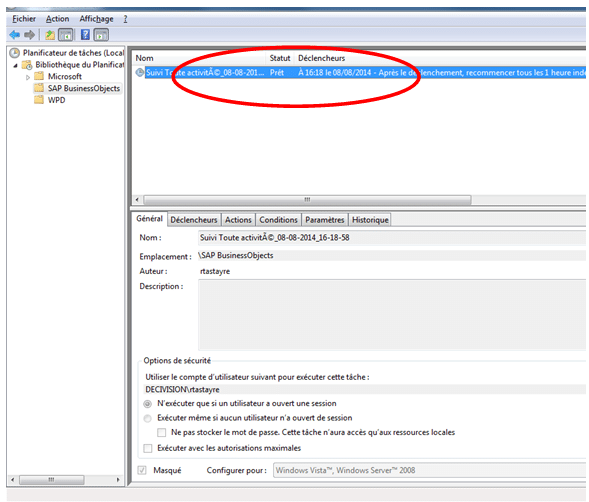Select the radio 'N'exécuter que si un utilisateur a ouvert une session'

click(x=148, y=404)
